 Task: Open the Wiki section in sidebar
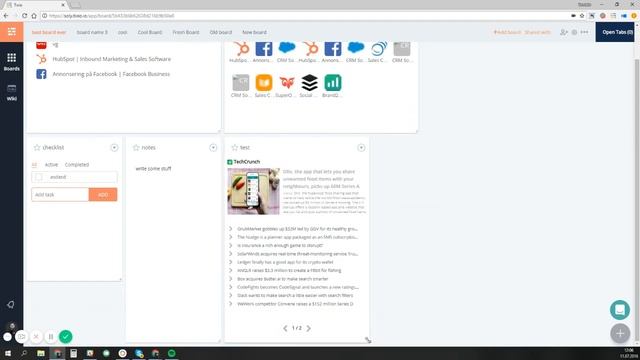point(11,92)
